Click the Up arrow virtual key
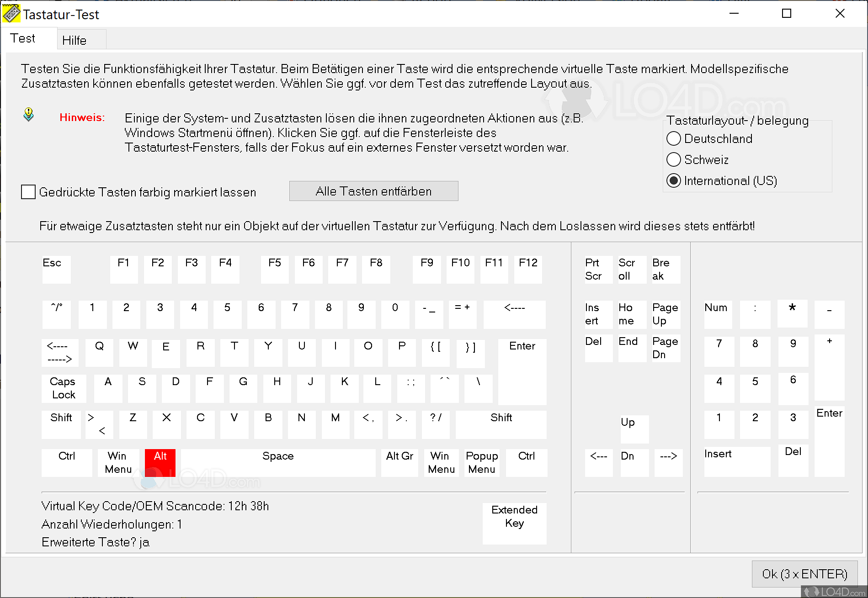 [x=634, y=429]
